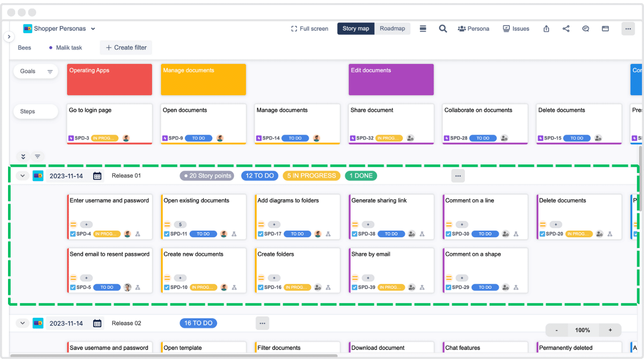This screenshot has height=362, width=644.
Task: Click zoom out minus button
Action: [557, 330]
